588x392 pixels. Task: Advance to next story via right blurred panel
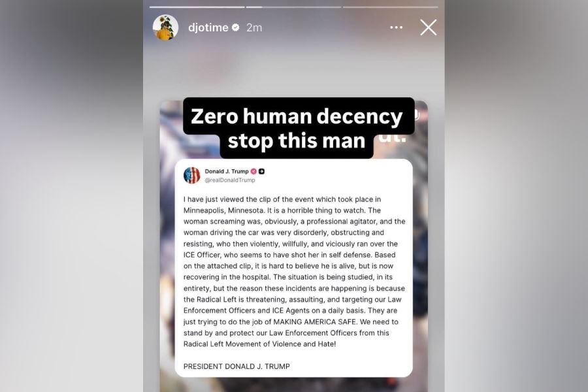pos(516,196)
